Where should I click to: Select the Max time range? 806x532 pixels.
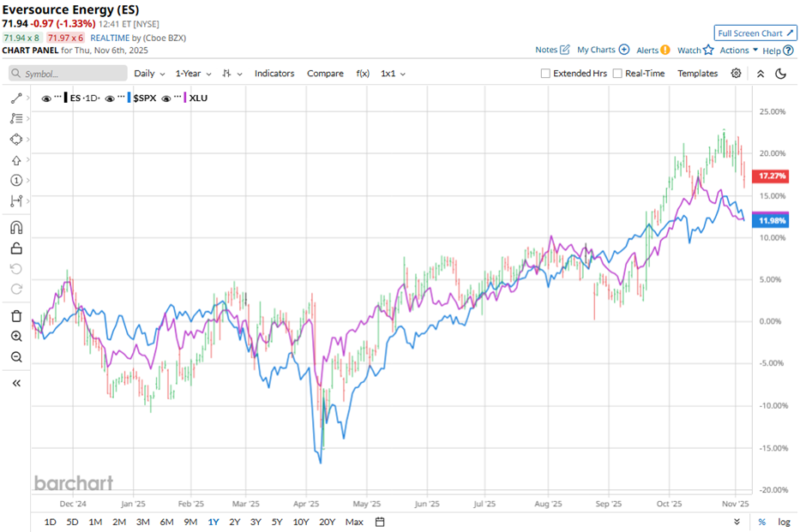pos(354,522)
